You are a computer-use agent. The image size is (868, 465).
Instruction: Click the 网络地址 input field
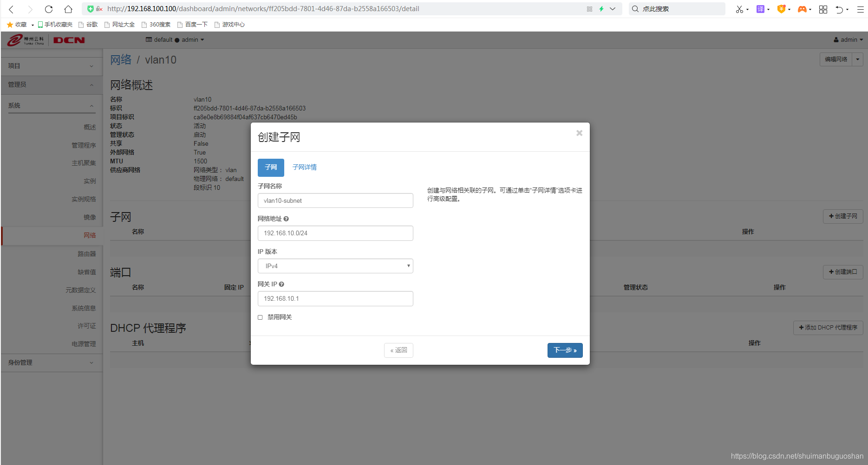tap(335, 233)
